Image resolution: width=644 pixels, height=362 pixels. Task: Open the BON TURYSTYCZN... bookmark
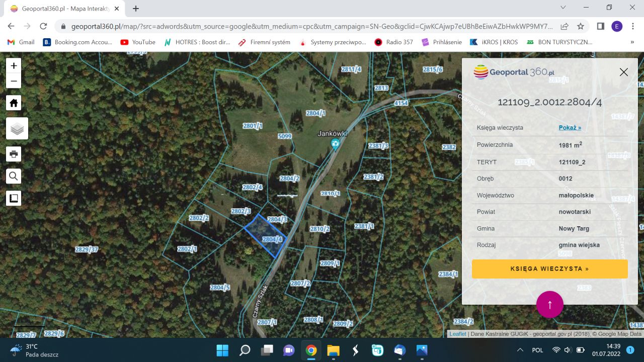(x=559, y=42)
